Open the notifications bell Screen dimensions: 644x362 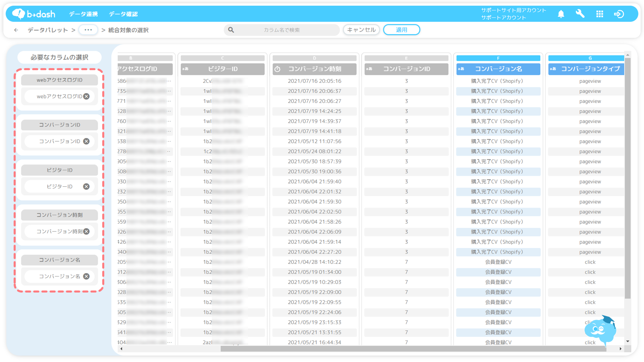click(x=561, y=14)
